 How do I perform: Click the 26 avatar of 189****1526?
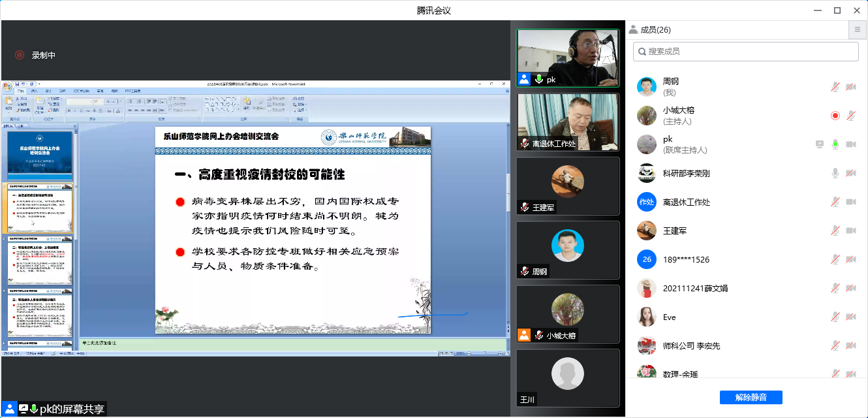pos(646,259)
